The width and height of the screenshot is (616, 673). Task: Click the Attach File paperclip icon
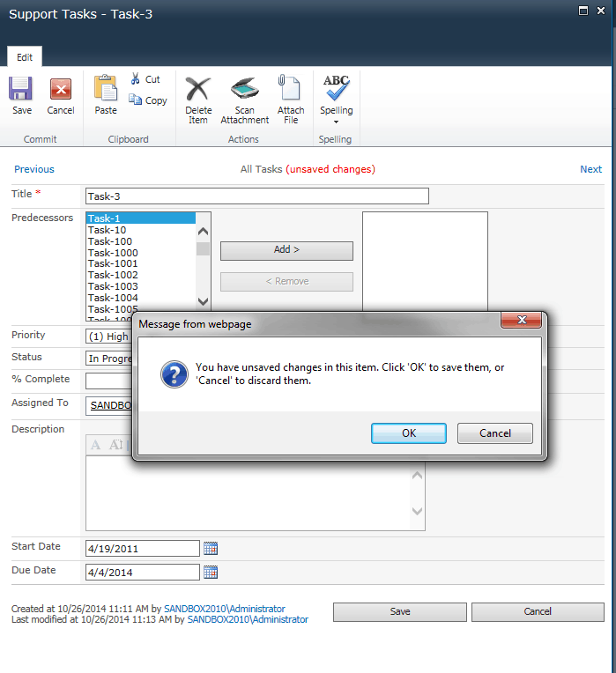coord(290,90)
